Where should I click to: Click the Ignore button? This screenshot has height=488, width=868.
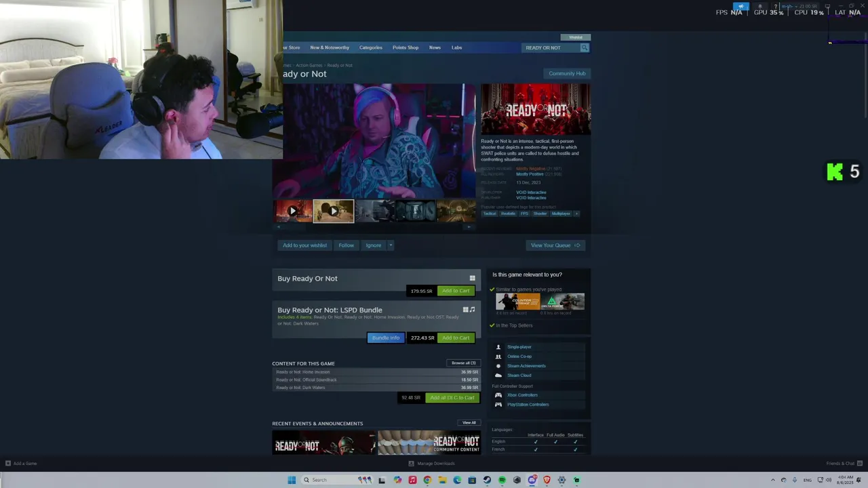click(374, 245)
